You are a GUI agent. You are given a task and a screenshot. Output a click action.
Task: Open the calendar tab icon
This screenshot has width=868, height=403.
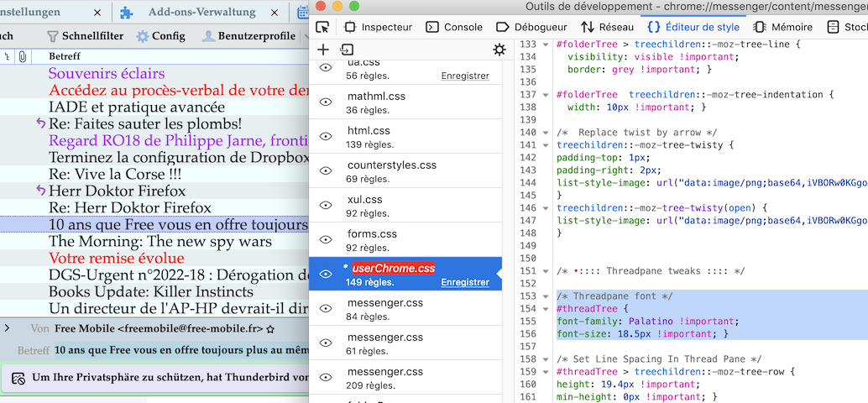coord(303,13)
